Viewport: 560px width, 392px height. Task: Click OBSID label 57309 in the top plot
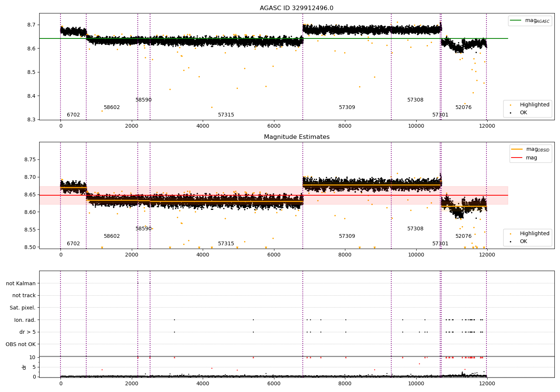tap(347, 108)
